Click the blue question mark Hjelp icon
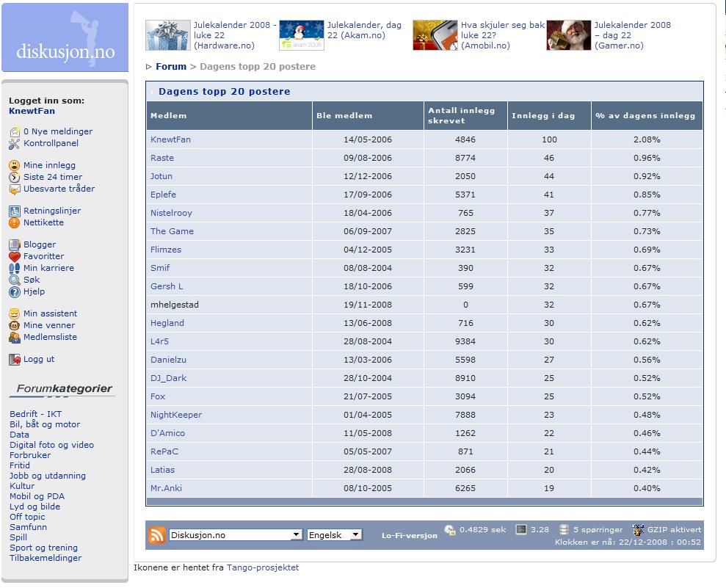This screenshot has width=726, height=588. point(15,291)
